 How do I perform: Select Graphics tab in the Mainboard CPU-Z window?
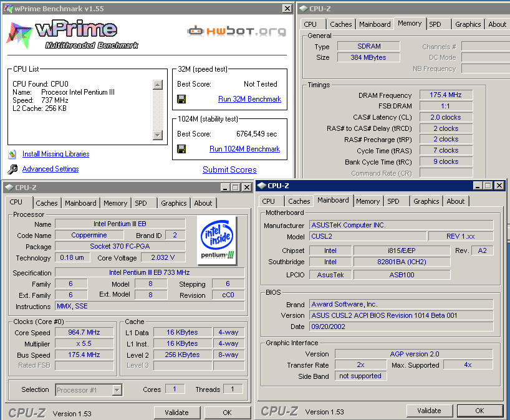point(426,201)
